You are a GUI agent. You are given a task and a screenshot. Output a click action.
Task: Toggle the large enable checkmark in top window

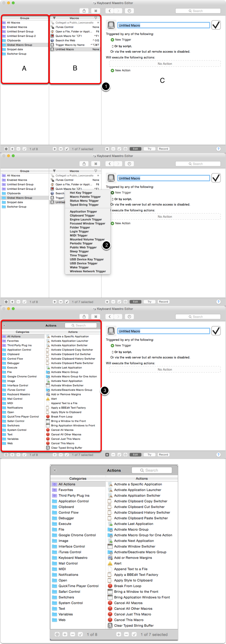(x=216, y=25)
